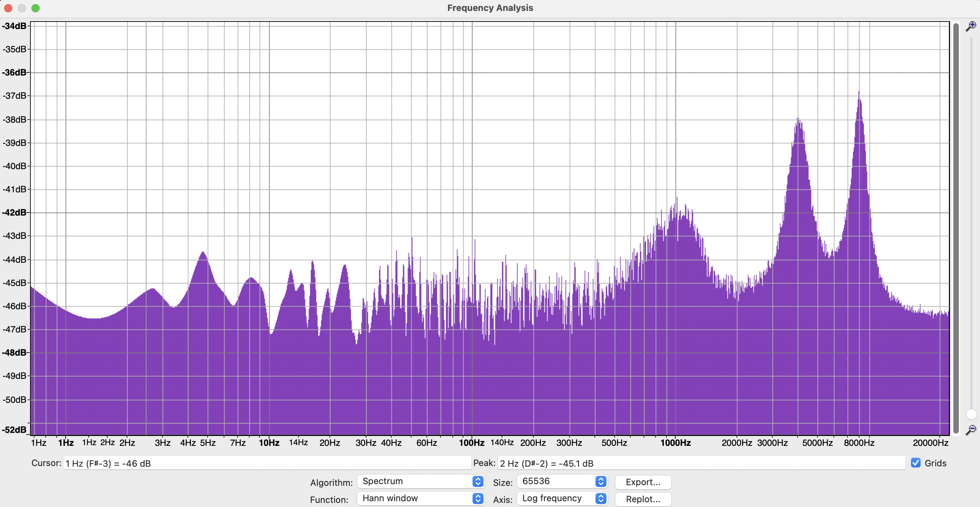The width and height of the screenshot is (980, 507).
Task: Click inside the Cursor readout field
Action: coord(266,463)
